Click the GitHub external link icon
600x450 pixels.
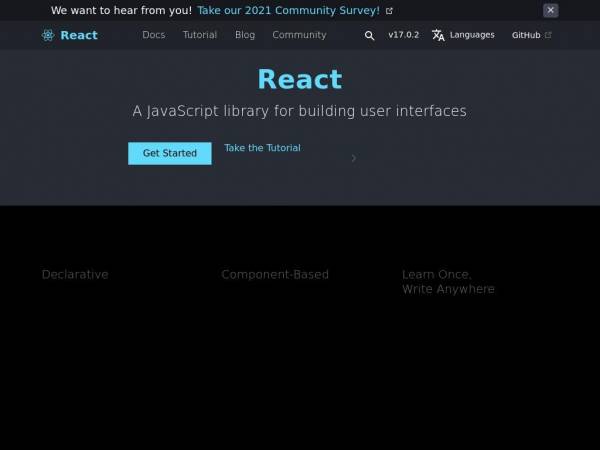548,35
